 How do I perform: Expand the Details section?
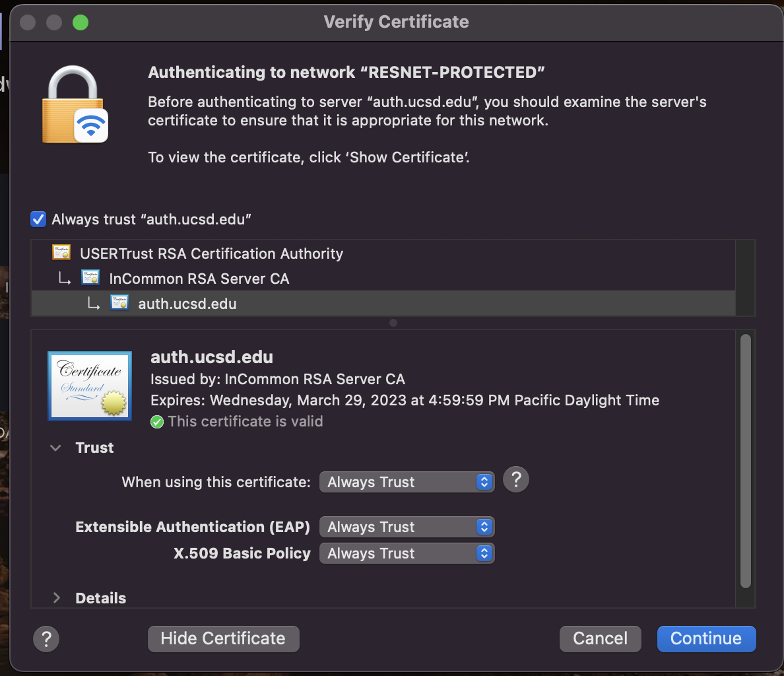coord(57,598)
